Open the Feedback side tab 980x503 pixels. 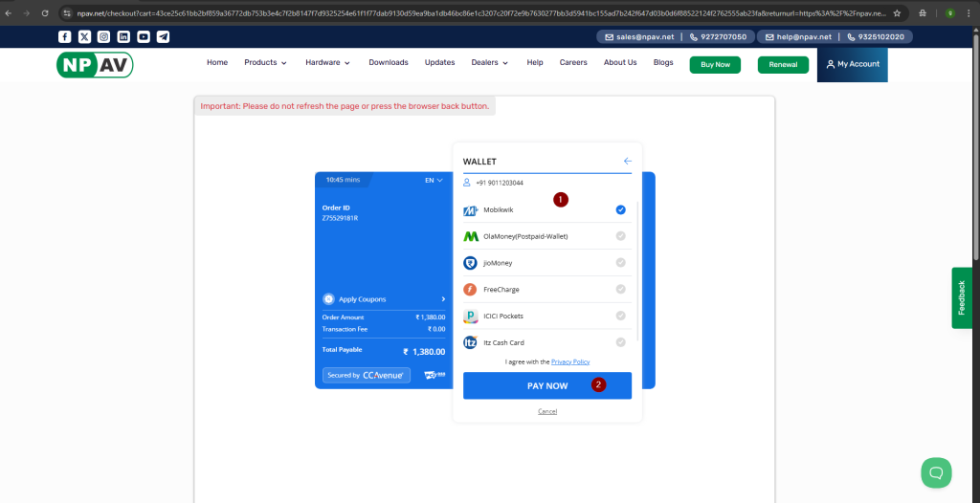tap(962, 297)
